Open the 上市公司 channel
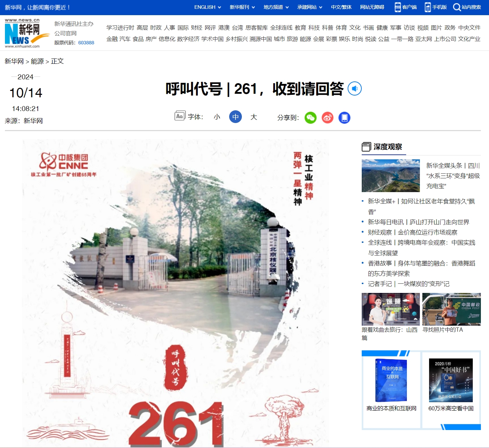 coord(445,39)
